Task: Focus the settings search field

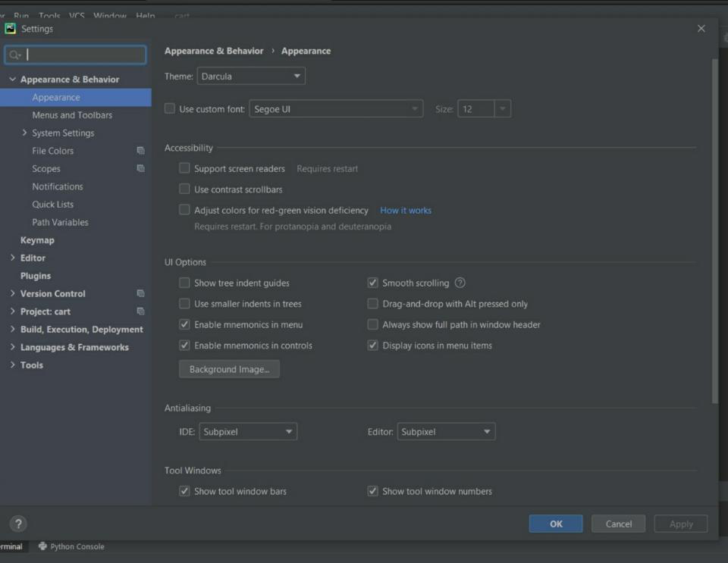Action: [83, 55]
